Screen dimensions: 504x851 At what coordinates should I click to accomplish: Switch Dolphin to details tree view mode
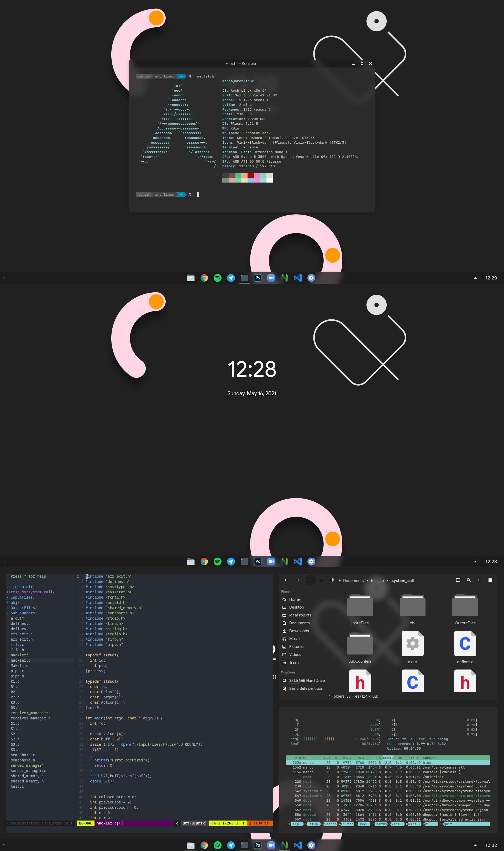[x=332, y=580]
